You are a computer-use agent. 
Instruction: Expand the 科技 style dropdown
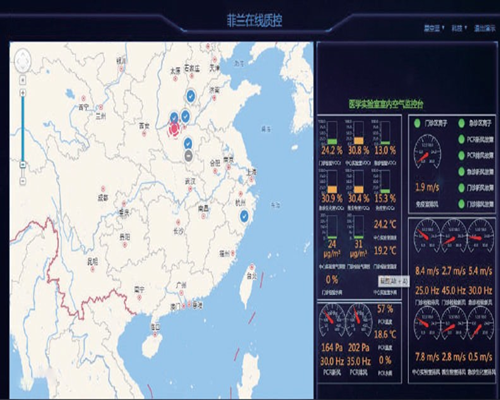459,28
